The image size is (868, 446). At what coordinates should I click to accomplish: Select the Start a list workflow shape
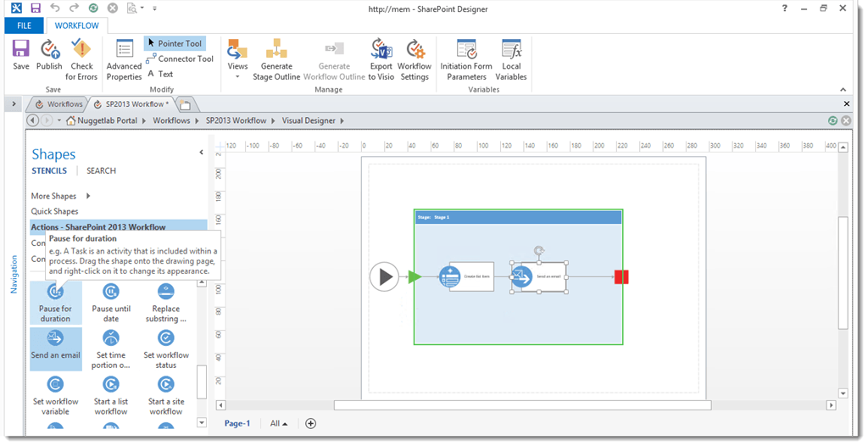(x=111, y=396)
